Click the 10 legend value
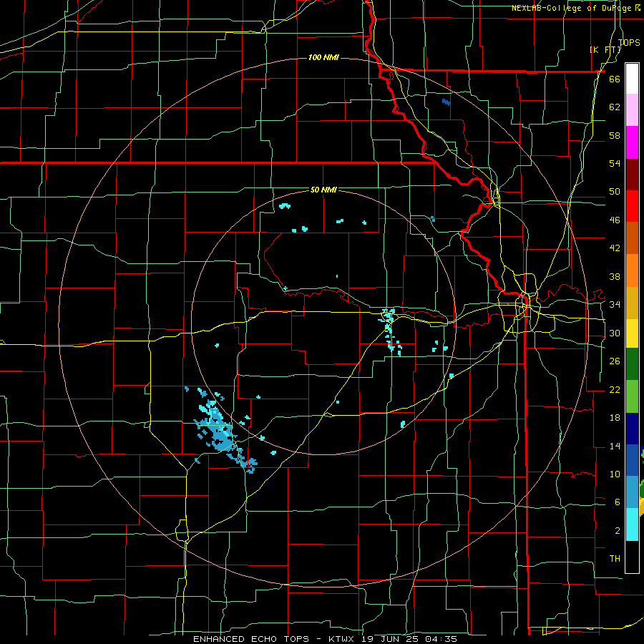 point(615,474)
